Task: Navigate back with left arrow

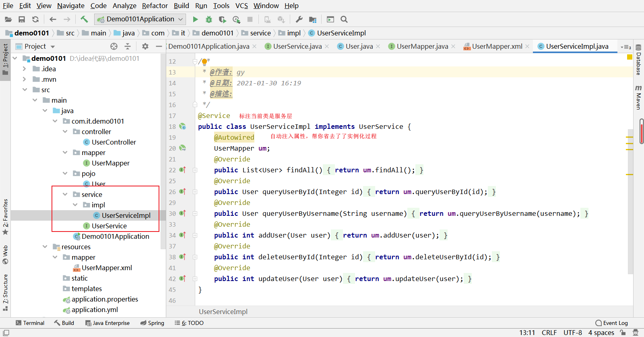Action: 53,19
